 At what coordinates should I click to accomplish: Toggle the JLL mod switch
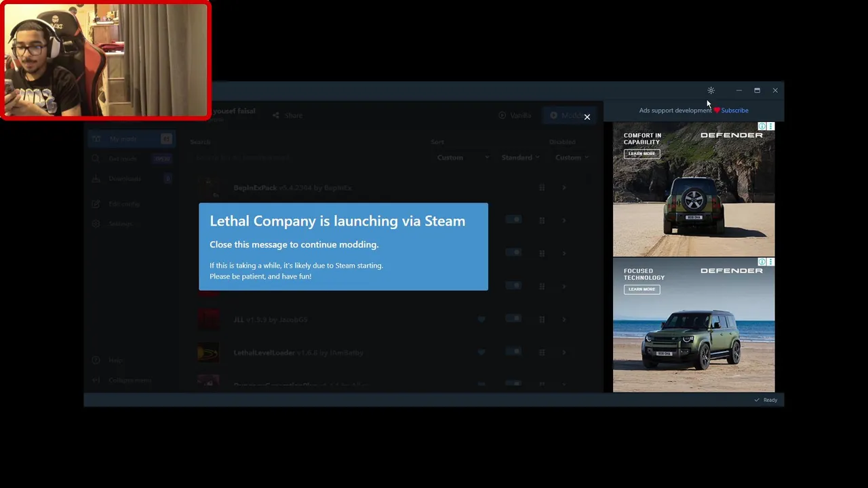pyautogui.click(x=513, y=319)
